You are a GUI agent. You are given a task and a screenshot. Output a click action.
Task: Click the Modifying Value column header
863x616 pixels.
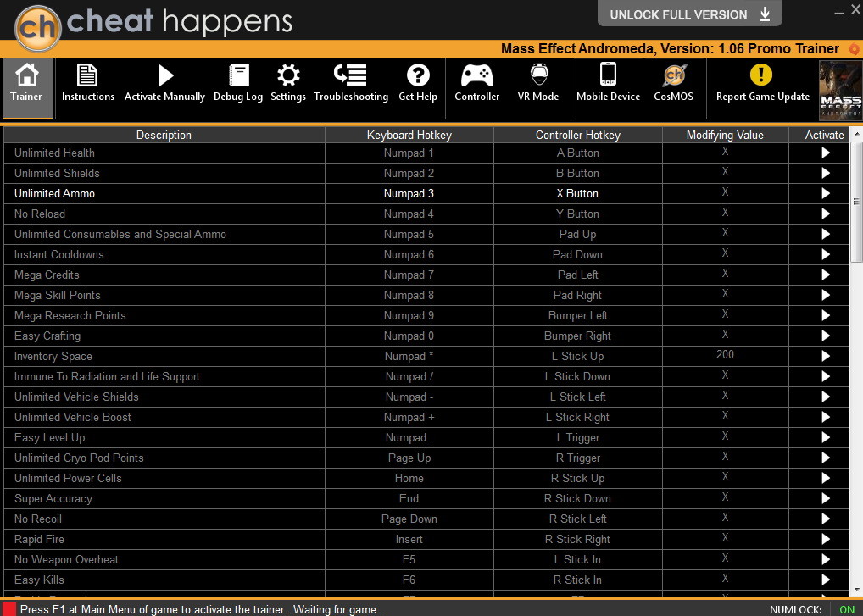click(725, 136)
